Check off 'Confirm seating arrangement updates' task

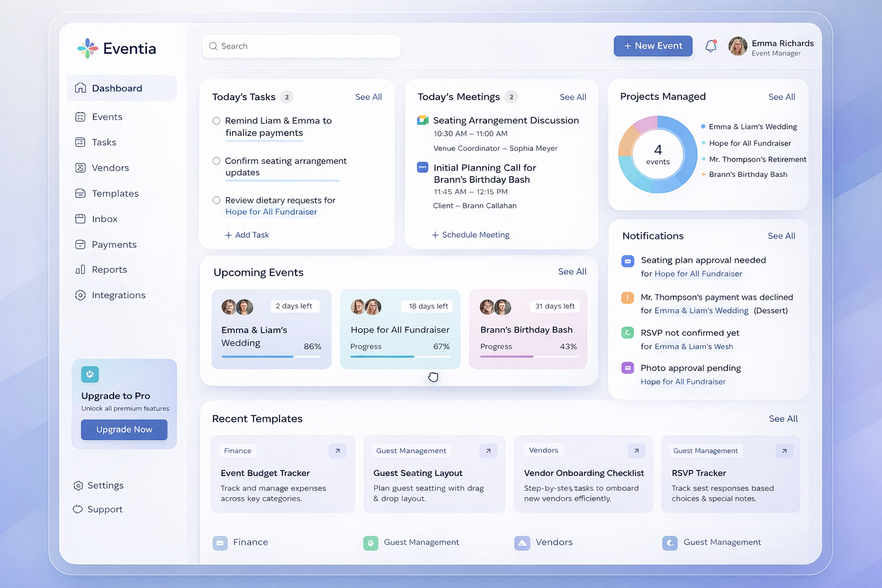[x=216, y=161]
